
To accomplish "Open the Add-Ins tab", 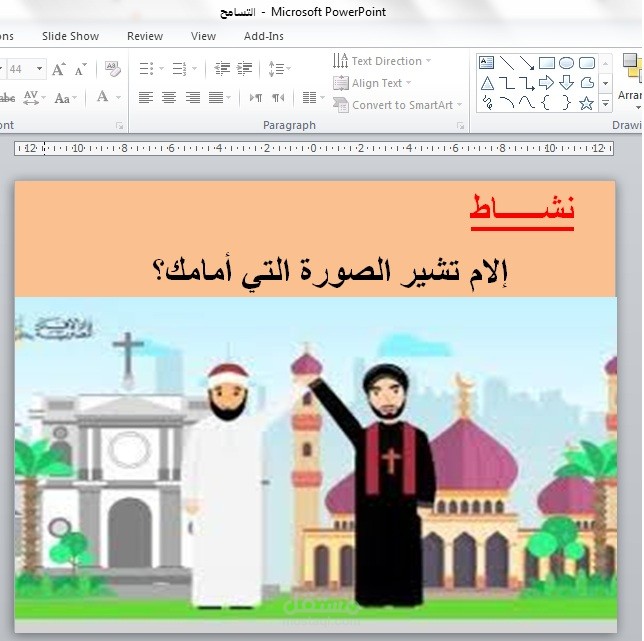I will pos(264,36).
